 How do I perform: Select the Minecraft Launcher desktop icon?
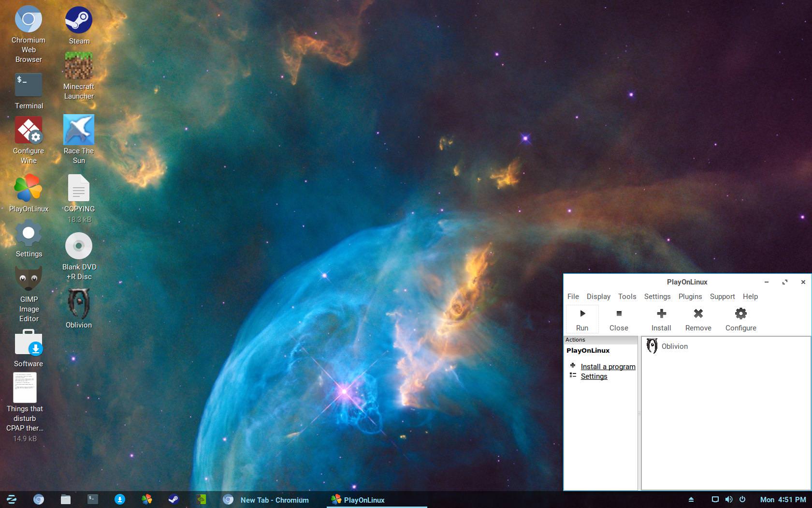point(79,76)
